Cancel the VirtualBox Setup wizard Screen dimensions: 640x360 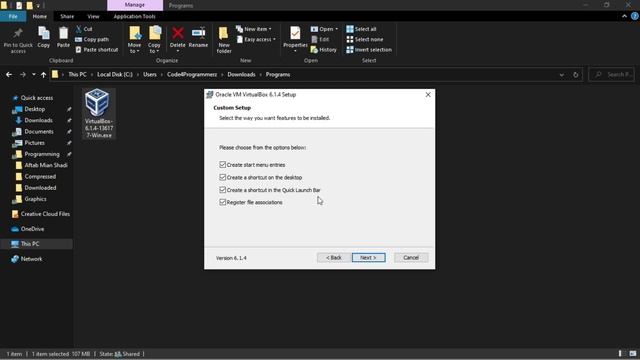pyautogui.click(x=411, y=258)
